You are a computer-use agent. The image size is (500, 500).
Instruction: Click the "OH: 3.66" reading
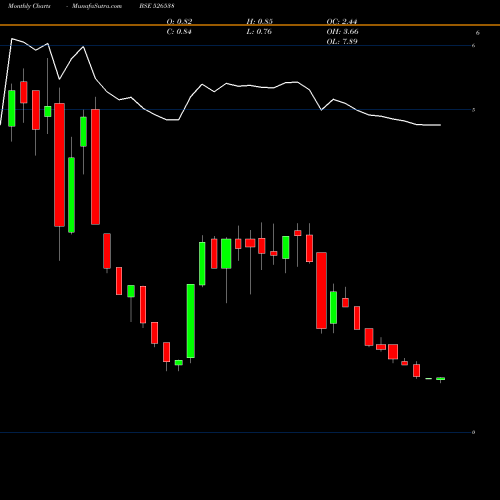click(x=342, y=32)
